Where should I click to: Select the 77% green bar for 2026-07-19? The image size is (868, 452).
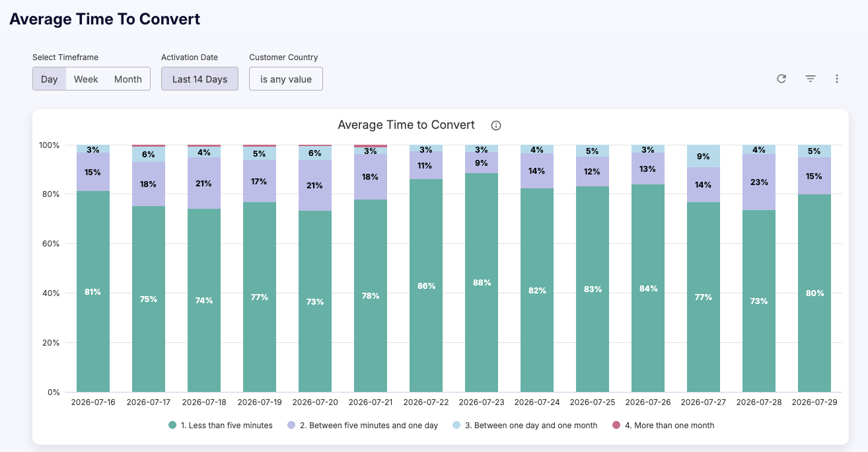coord(260,297)
